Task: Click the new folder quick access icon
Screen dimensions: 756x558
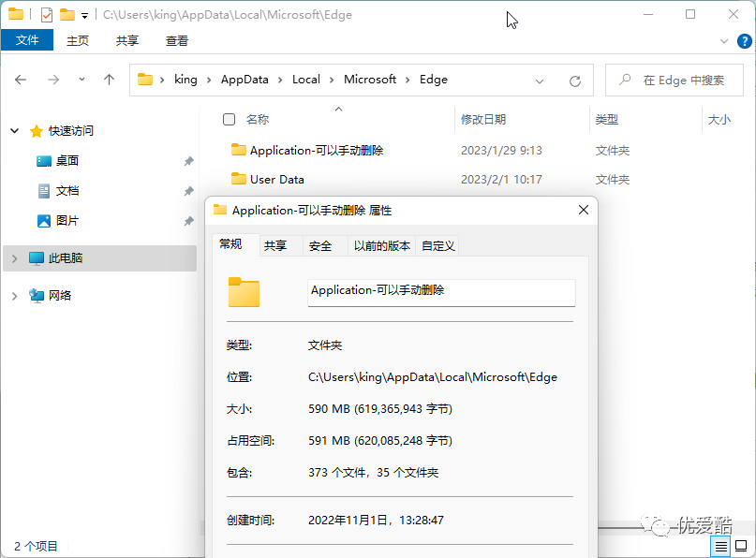Action: [67, 15]
